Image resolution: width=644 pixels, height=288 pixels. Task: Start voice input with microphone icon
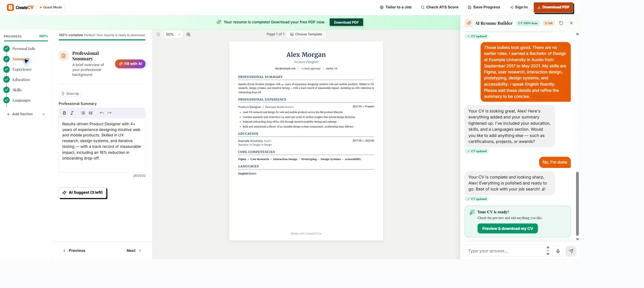(x=558, y=251)
